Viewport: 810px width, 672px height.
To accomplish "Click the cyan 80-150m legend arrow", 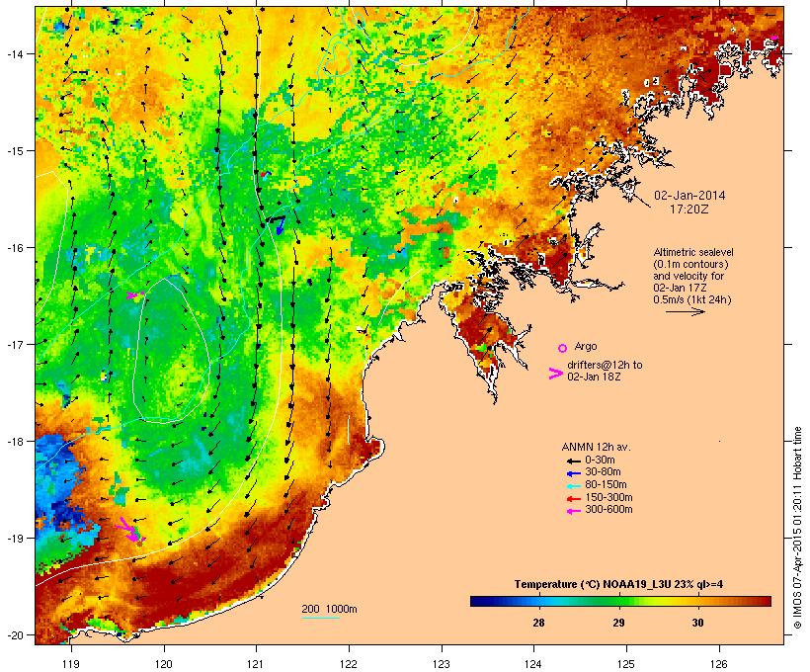I will 573,486.
